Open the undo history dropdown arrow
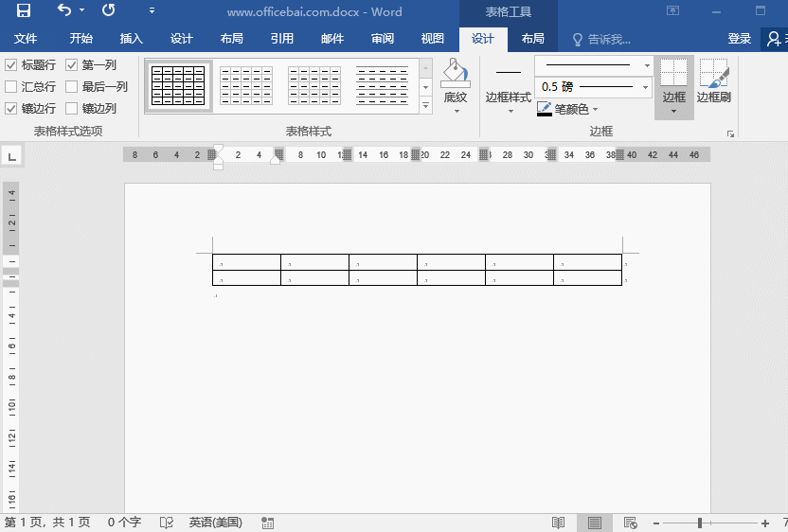788x532 pixels. tap(81, 10)
